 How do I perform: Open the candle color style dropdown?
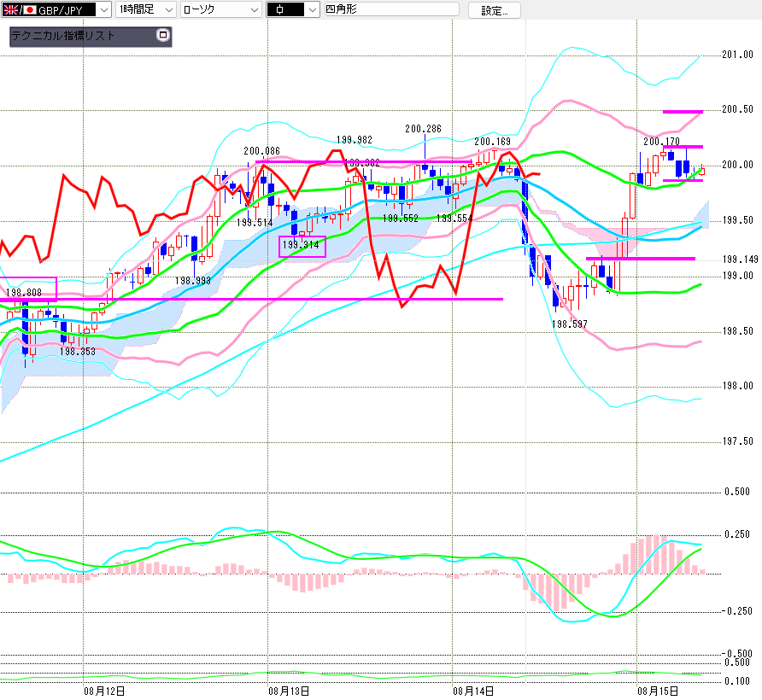coord(293,9)
